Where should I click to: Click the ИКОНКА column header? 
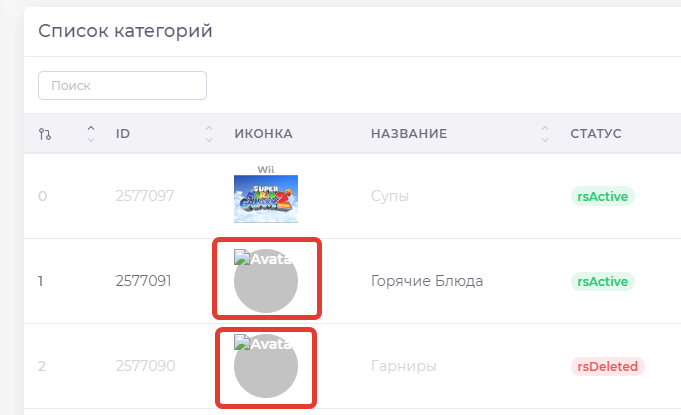pos(263,134)
